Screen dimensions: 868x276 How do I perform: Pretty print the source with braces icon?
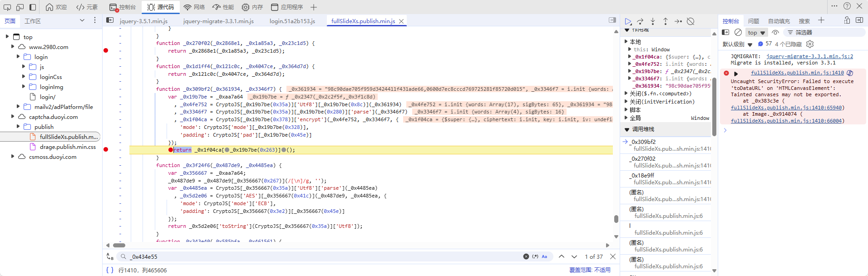click(x=109, y=270)
